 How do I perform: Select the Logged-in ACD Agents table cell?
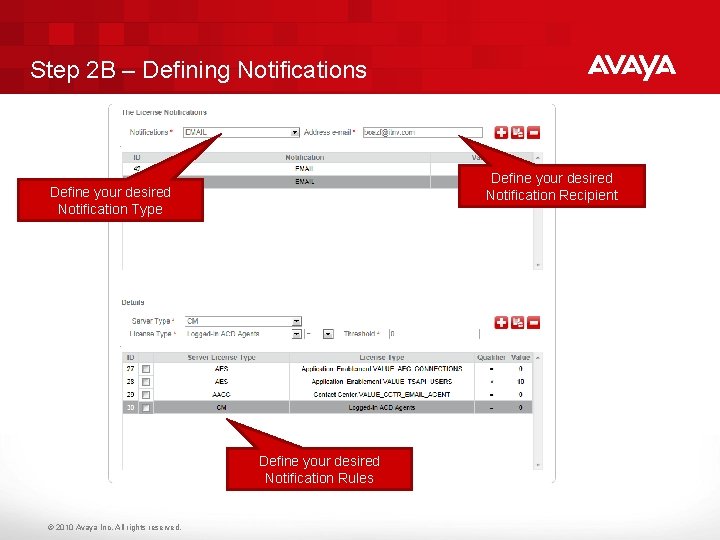pos(382,407)
